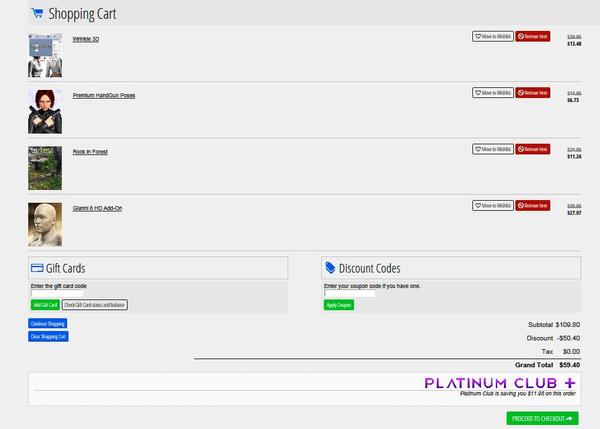
Task: Click the shopping cart icon in header
Action: point(36,14)
